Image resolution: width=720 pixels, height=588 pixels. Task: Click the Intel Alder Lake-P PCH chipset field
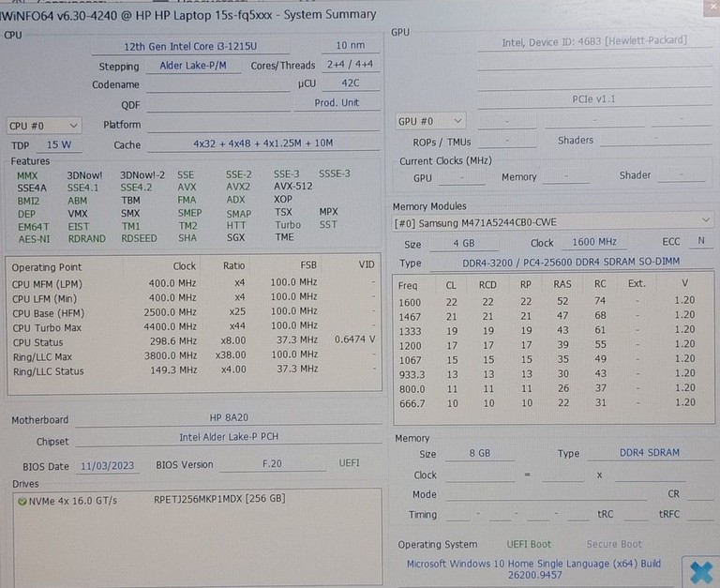tap(229, 437)
